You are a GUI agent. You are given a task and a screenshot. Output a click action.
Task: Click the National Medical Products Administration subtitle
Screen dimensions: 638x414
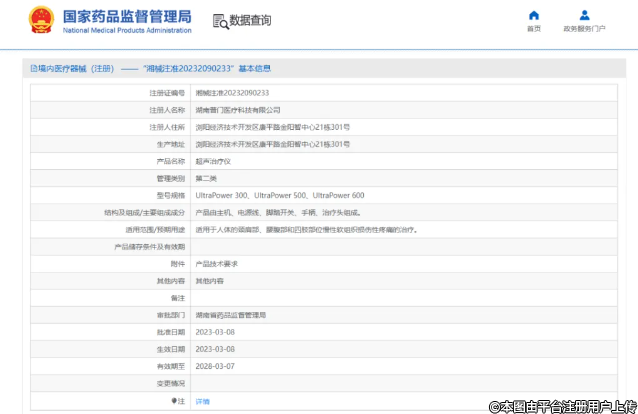126,31
